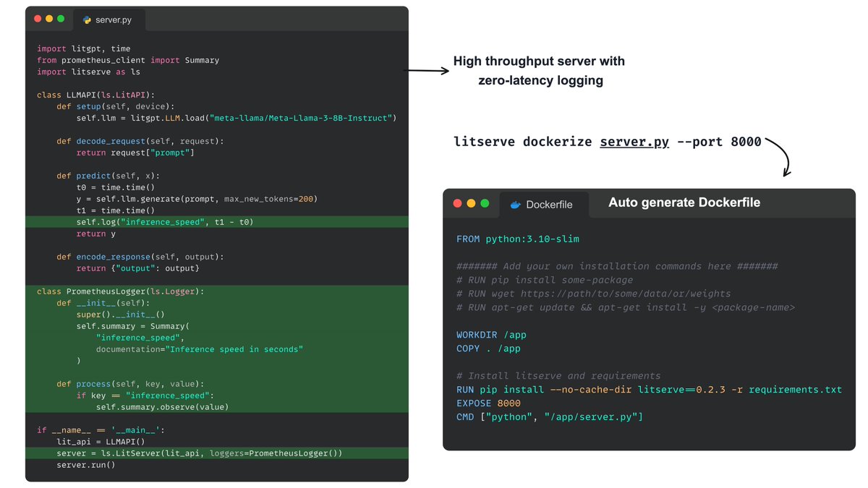Click red close dot of Dockerfile window
The width and height of the screenshot is (868, 488).
click(x=457, y=204)
